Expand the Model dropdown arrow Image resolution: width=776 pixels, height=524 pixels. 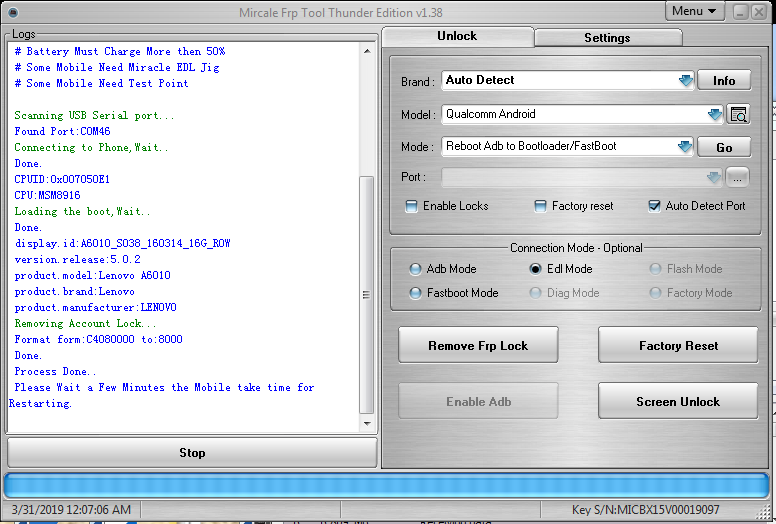click(715, 114)
